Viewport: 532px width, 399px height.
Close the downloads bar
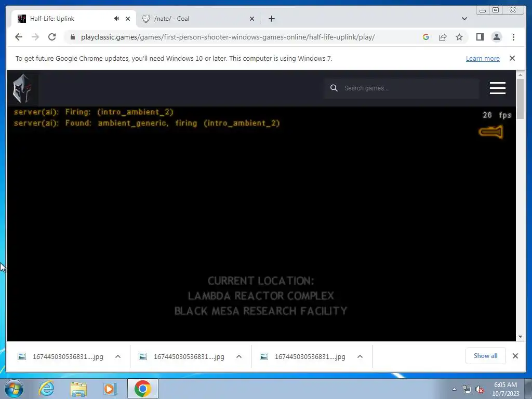[x=515, y=356]
